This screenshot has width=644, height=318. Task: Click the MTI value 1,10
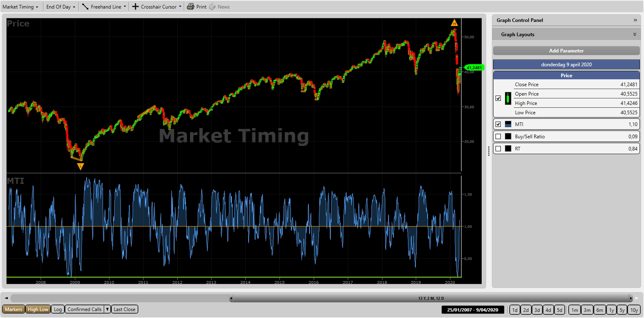(633, 124)
